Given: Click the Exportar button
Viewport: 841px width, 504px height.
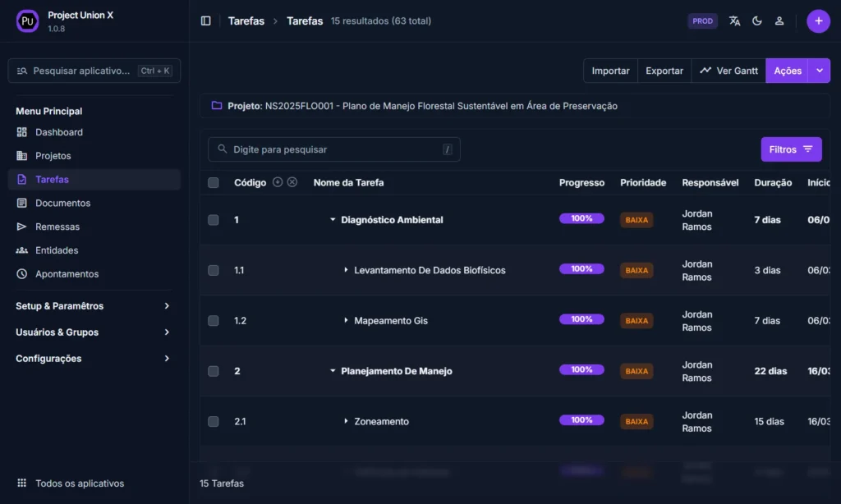Looking at the screenshot, I should coord(664,71).
